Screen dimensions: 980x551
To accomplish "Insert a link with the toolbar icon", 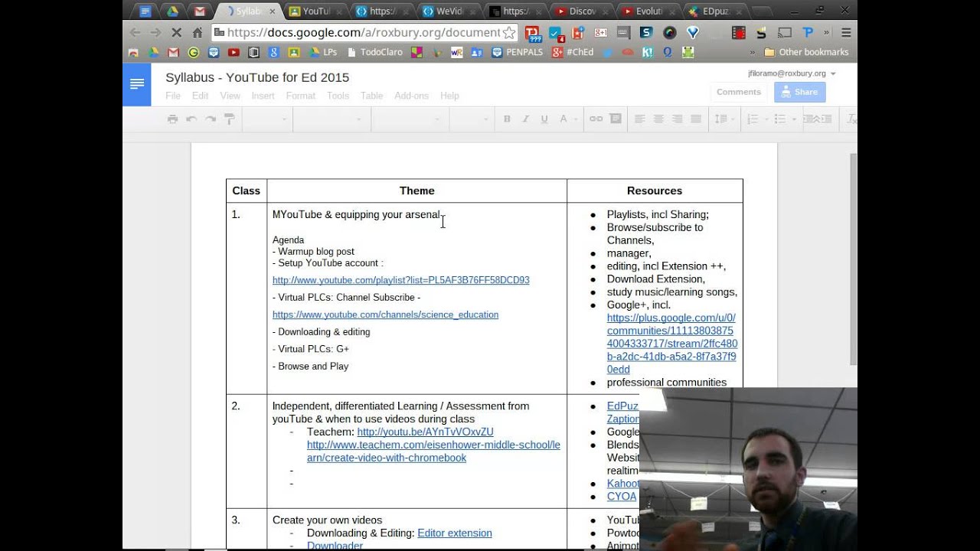I will click(596, 119).
